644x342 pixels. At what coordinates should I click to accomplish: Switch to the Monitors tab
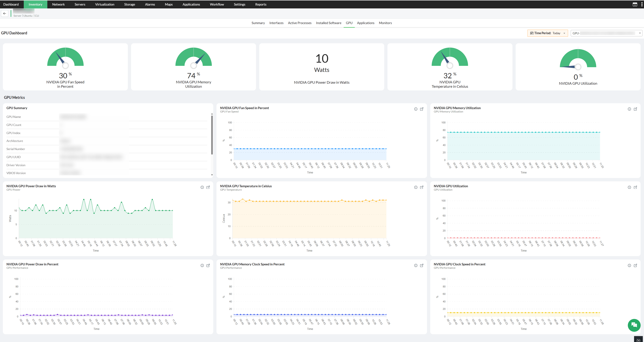[385, 23]
